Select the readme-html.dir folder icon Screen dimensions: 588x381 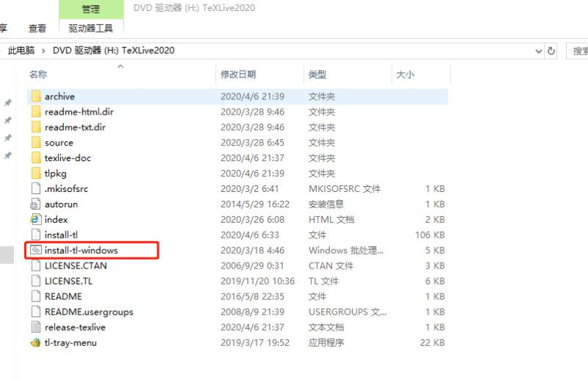tap(36, 112)
